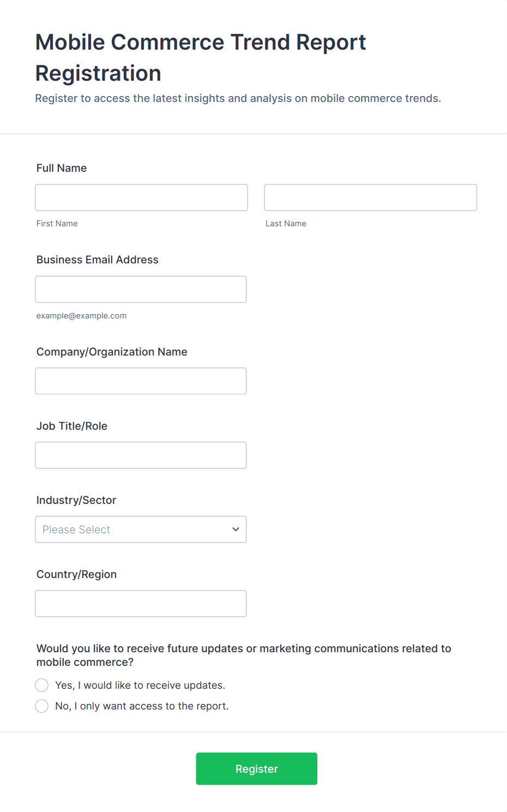The image size is (507, 812).
Task: Click the chevron arrow on Industry dropdown
Action: coord(236,530)
